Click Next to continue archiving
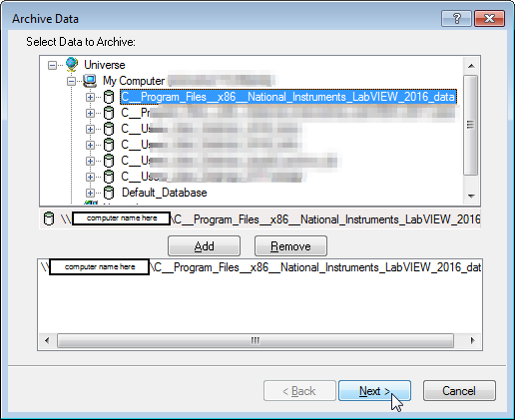This screenshot has width=515, height=420. pyautogui.click(x=374, y=391)
